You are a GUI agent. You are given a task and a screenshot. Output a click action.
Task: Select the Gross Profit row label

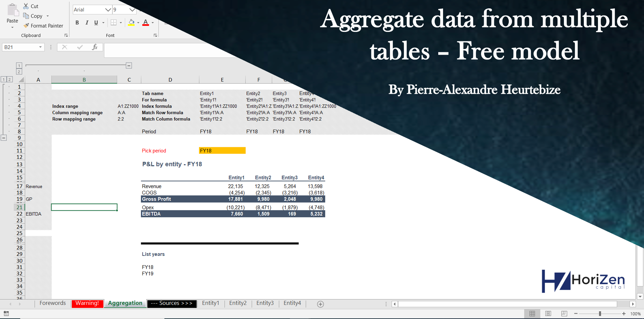tap(156, 199)
